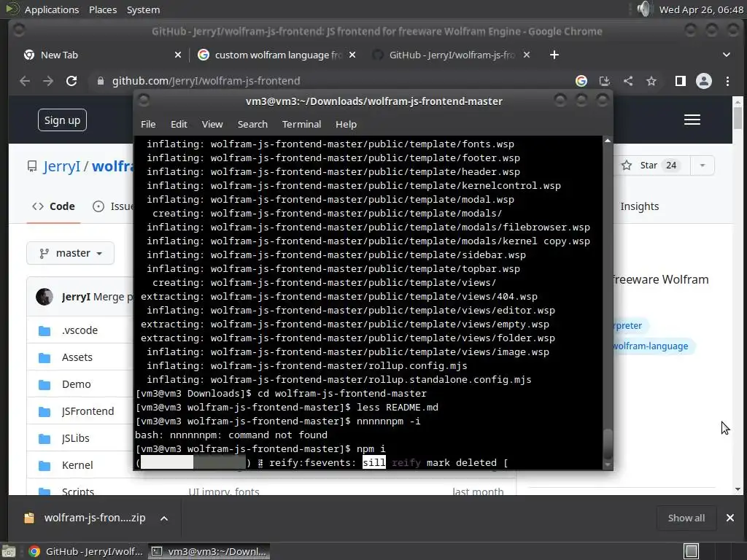
Task: Open terminal File menu
Action: pyautogui.click(x=148, y=124)
